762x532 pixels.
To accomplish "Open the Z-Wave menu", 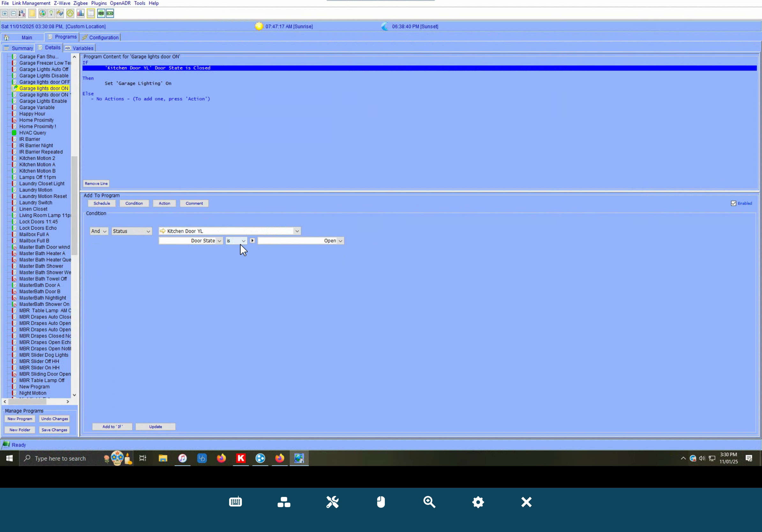I will [x=62, y=3].
